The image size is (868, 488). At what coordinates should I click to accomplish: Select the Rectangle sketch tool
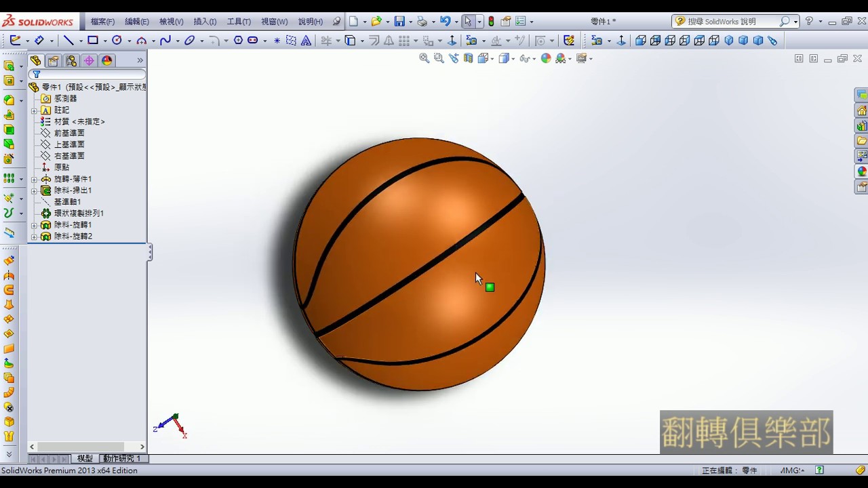click(x=93, y=41)
